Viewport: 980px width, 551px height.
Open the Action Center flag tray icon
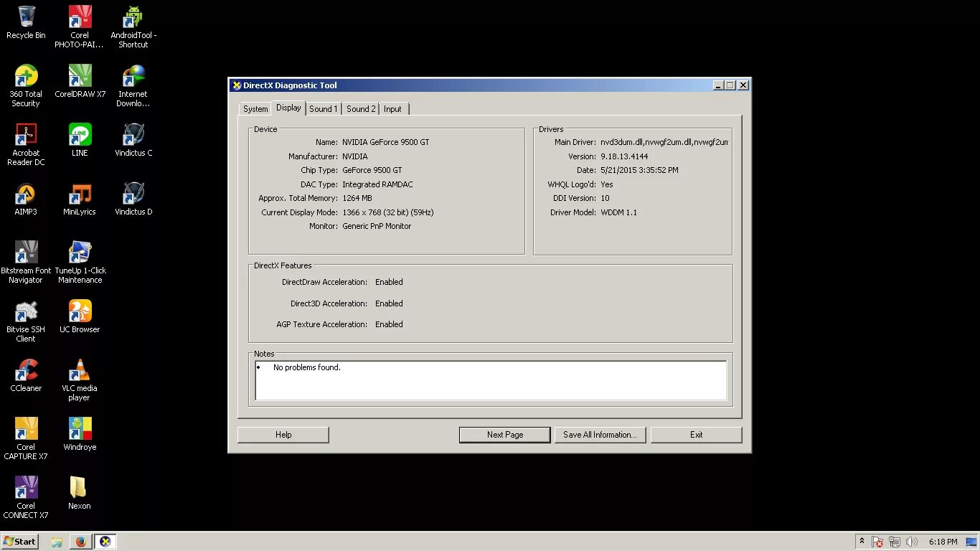click(877, 542)
